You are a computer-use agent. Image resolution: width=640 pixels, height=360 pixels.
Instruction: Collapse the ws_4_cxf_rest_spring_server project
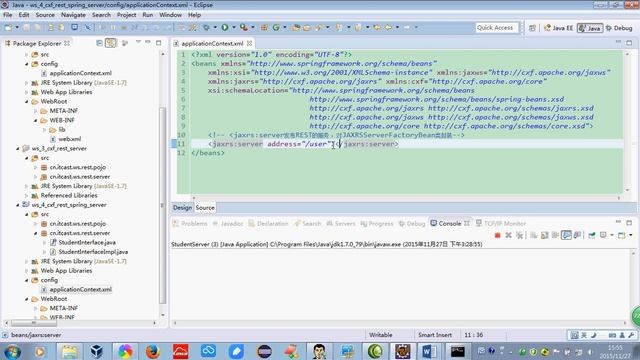(18, 205)
